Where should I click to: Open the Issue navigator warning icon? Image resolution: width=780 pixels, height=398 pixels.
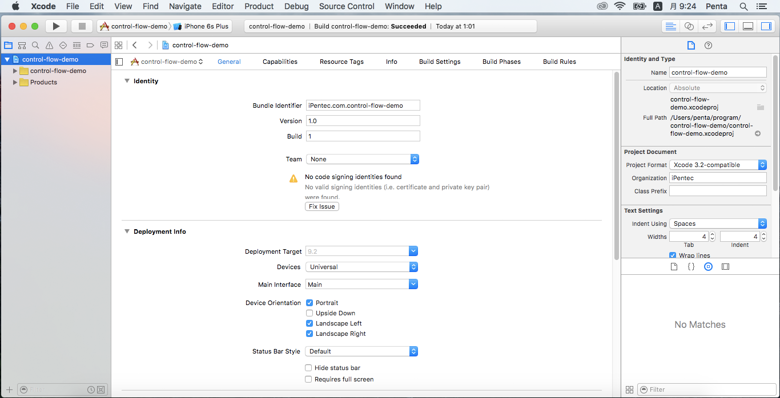pyautogui.click(x=49, y=45)
